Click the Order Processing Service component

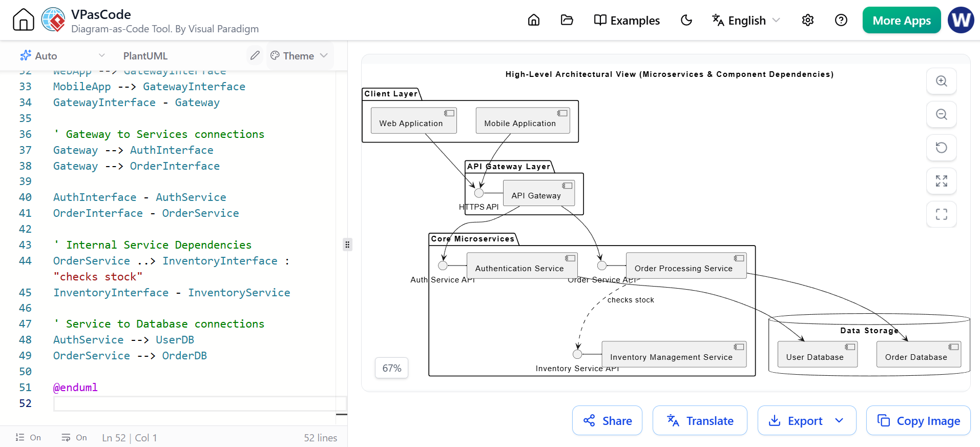(686, 266)
